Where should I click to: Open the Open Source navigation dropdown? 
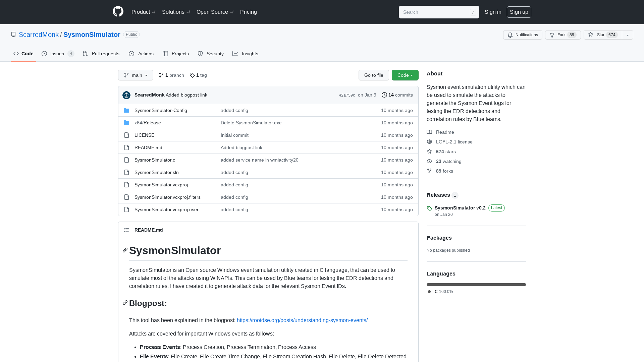[214, 12]
